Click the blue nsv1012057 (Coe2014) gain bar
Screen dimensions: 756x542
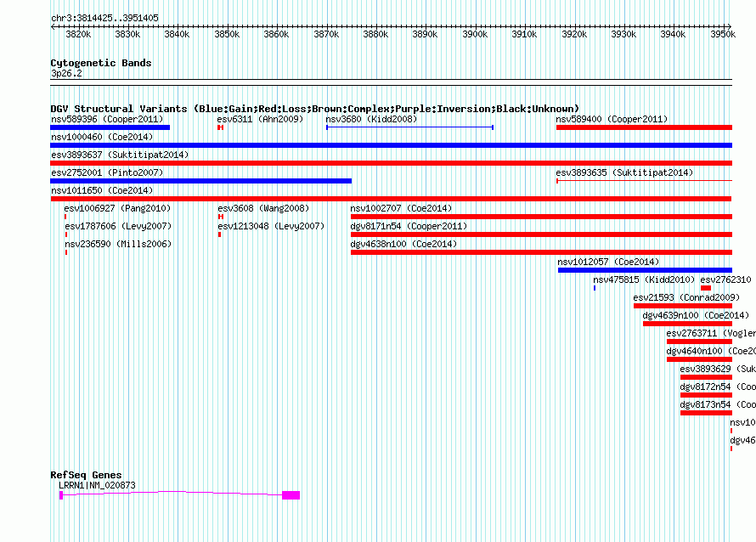tap(645, 270)
